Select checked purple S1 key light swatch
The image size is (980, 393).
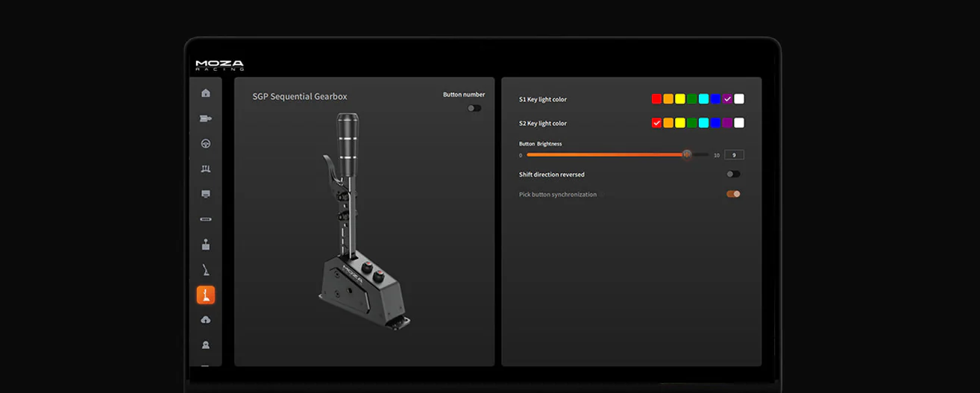click(727, 99)
